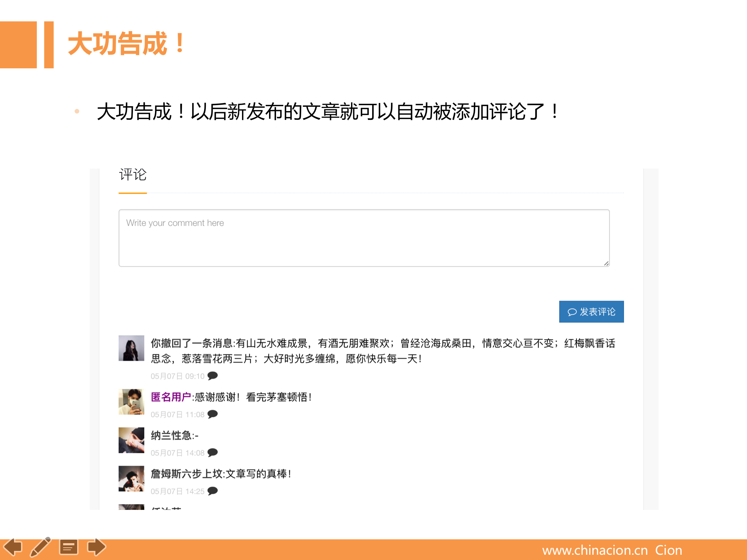Open www.chinacion.cn footer link
The height and width of the screenshot is (560, 747).
595,550
